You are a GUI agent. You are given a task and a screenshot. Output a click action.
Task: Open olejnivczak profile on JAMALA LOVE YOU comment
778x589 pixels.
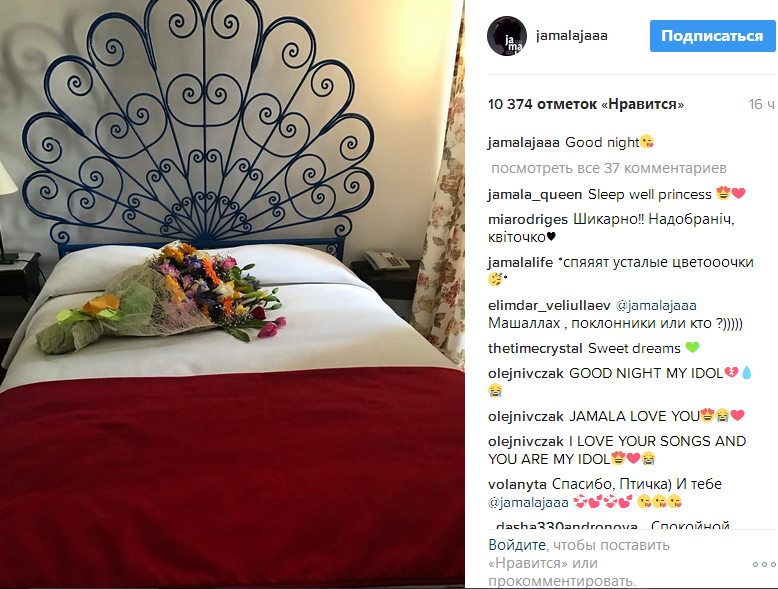coord(525,416)
